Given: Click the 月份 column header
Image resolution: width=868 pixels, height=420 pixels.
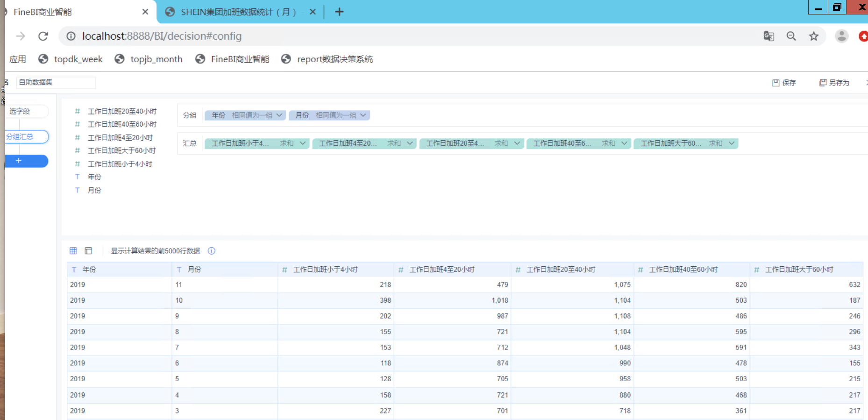Looking at the screenshot, I should (x=225, y=270).
